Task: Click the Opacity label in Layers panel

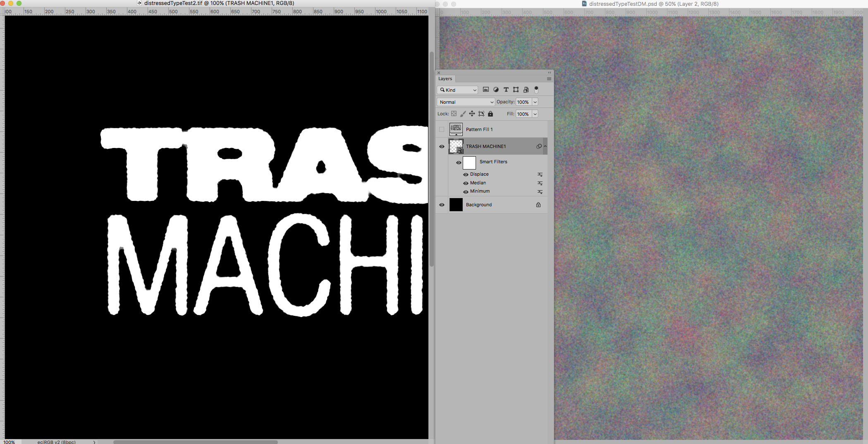Action: click(505, 102)
